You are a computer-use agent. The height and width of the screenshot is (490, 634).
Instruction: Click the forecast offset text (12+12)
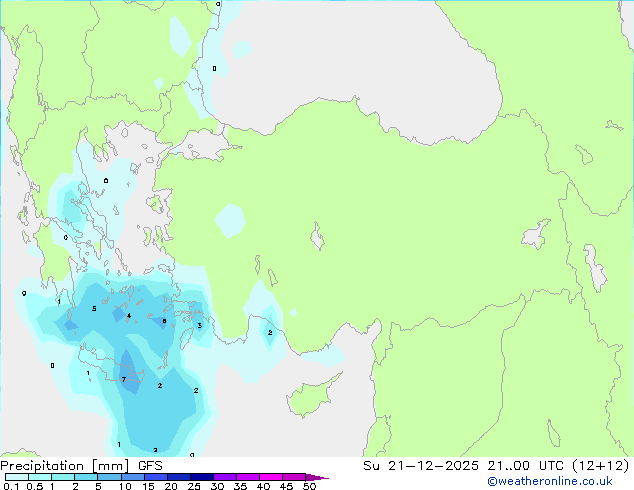(x=601, y=466)
